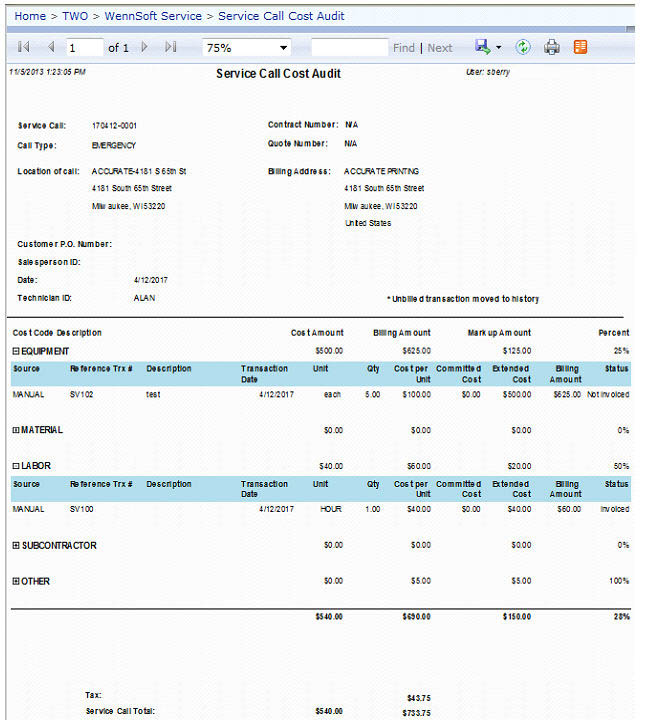The image size is (646, 725).
Task: Open the TWO breadcrumb link
Action: 76,17
